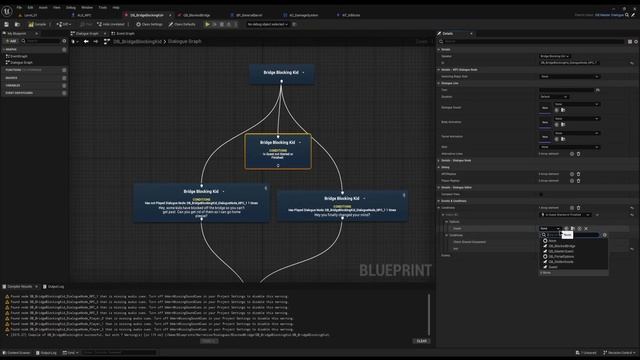Open the Facial Animation asset dropdown
This screenshot has width=640, height=360.
pyautogui.click(x=576, y=133)
